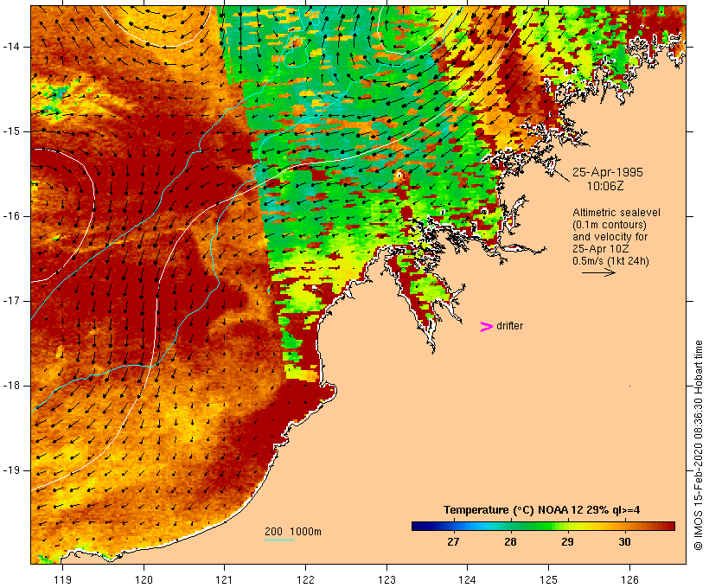Click the time label 10:06Z
This screenshot has height=588, width=709.
coord(605,186)
